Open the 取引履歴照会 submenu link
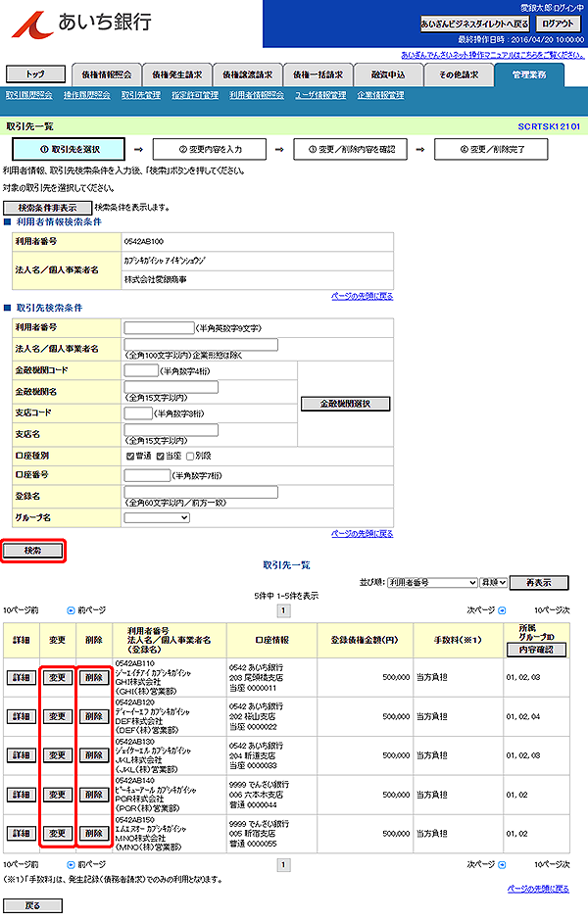 click(x=28, y=95)
